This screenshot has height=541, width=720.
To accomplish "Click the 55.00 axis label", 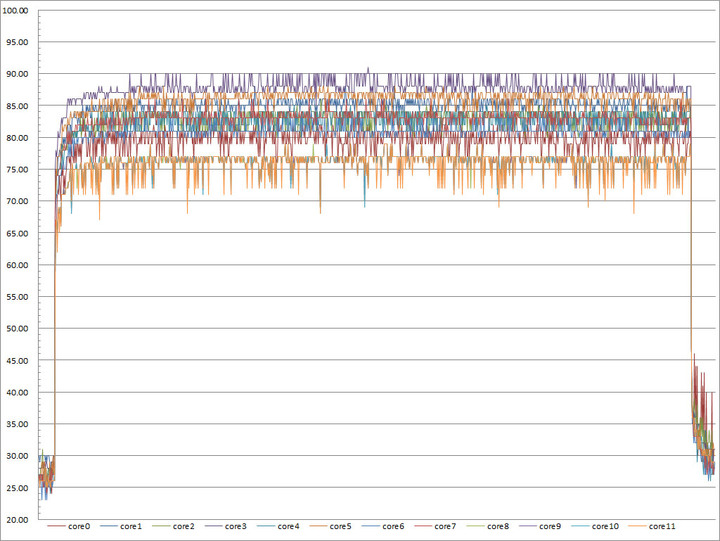I will tap(17, 297).
